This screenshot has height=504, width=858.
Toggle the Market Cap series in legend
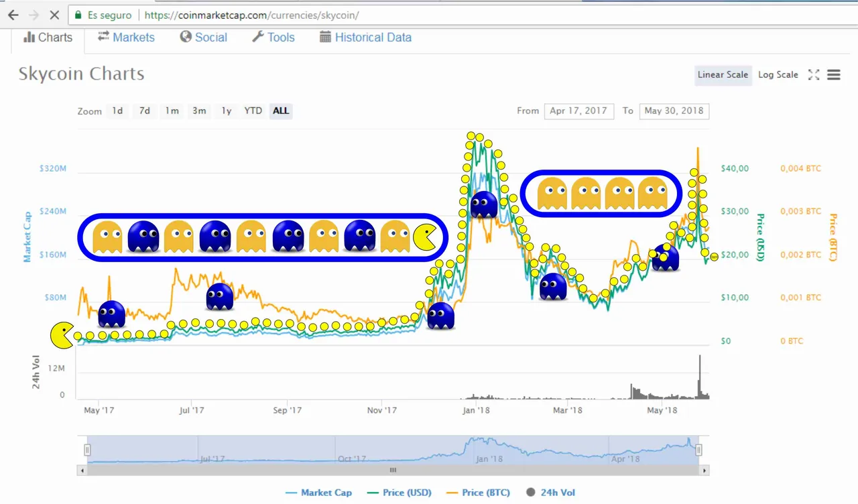[318, 493]
